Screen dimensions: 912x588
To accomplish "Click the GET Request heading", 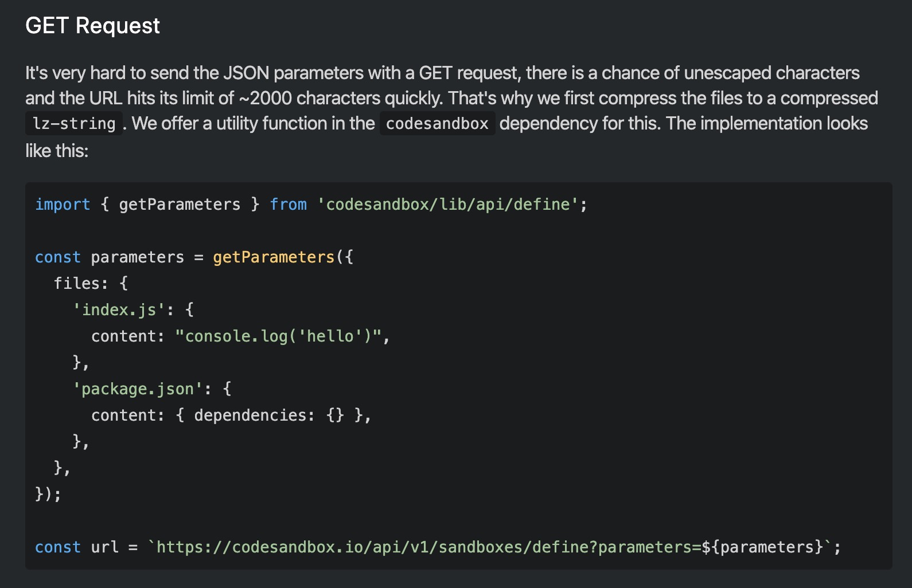I will (92, 26).
